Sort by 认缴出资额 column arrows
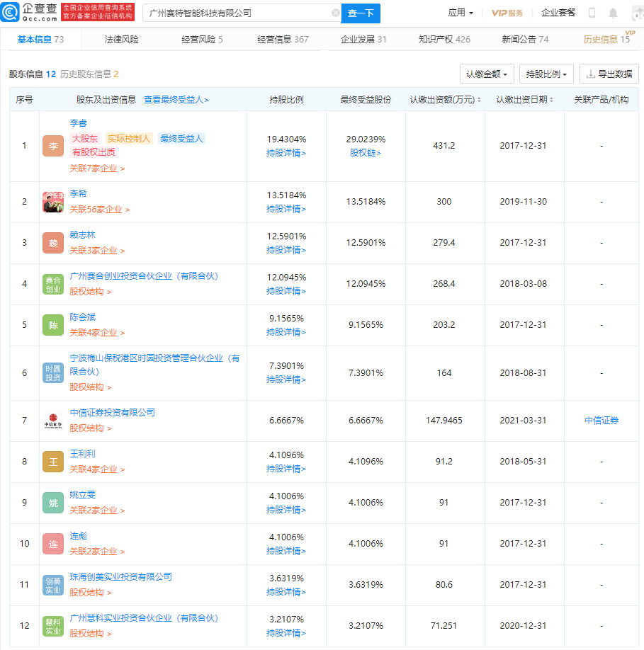Screen dimensions: 644x650 point(479,100)
